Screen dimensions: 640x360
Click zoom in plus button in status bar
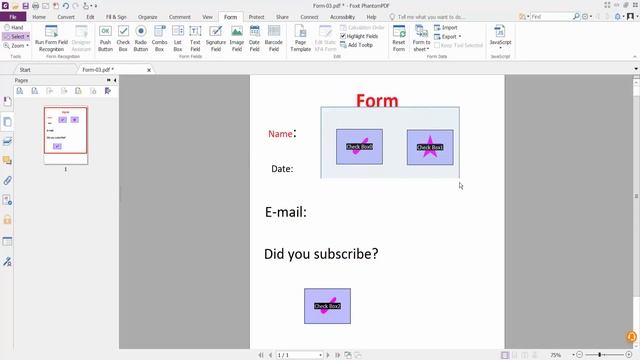(629, 355)
